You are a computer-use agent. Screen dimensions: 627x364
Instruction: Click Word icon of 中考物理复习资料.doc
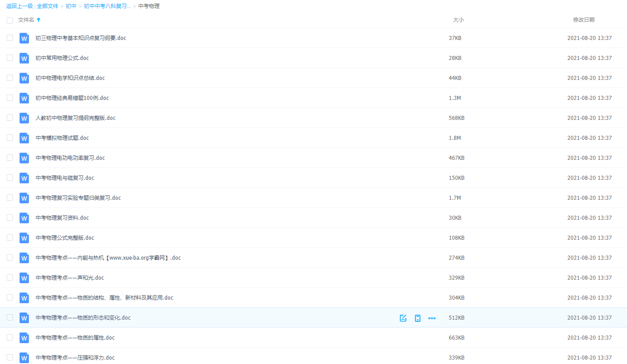pyautogui.click(x=24, y=218)
